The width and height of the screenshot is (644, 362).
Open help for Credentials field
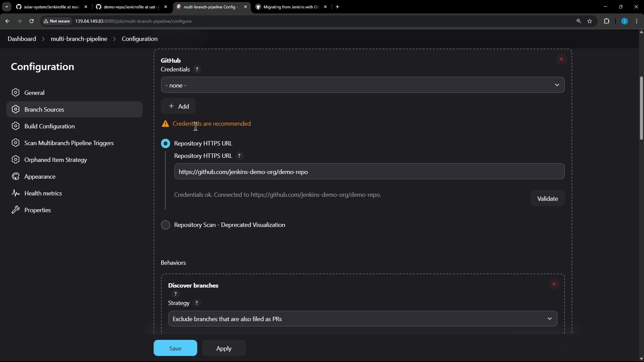click(197, 69)
